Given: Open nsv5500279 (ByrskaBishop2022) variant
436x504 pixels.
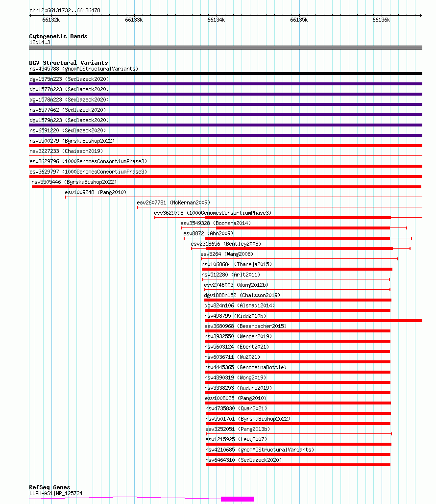Looking at the screenshot, I should click(72, 141).
